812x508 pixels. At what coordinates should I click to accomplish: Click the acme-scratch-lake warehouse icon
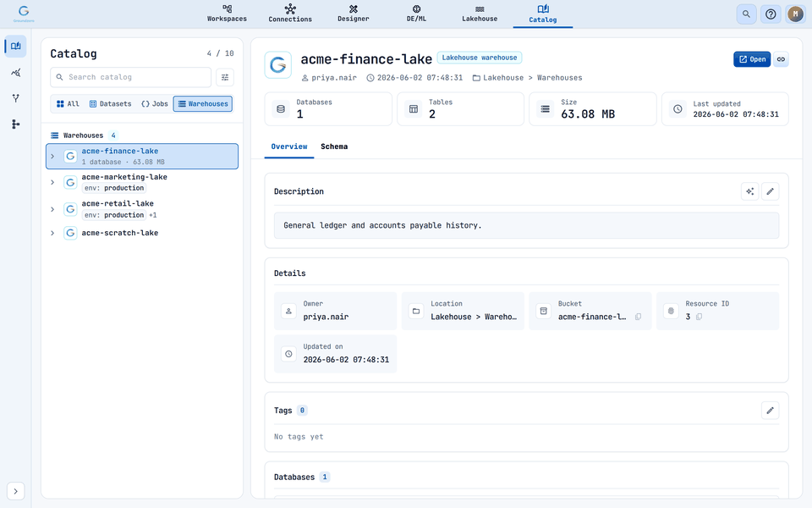tap(70, 234)
